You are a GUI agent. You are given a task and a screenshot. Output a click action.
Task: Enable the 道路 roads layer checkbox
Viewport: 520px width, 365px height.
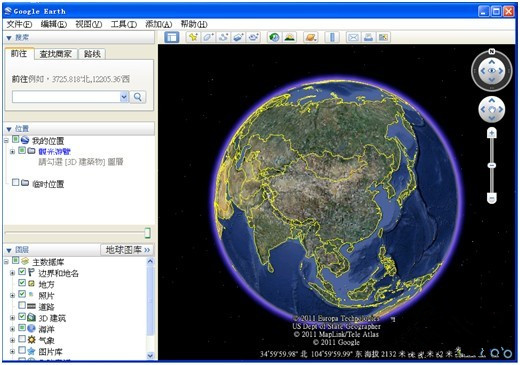point(22,305)
